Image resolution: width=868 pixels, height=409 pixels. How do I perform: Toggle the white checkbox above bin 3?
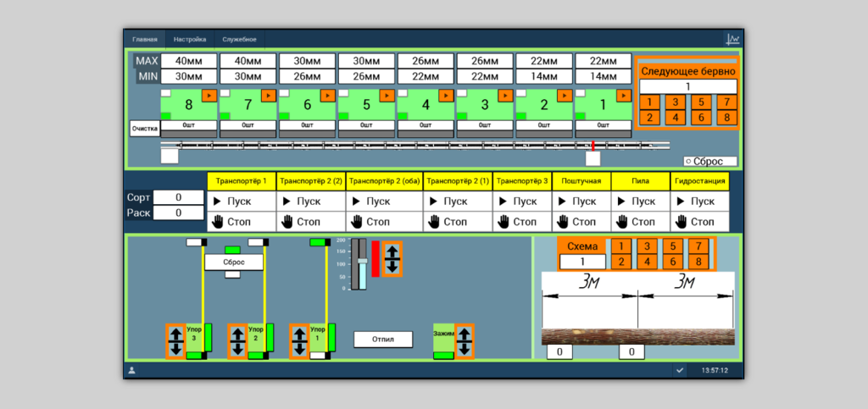462,93
